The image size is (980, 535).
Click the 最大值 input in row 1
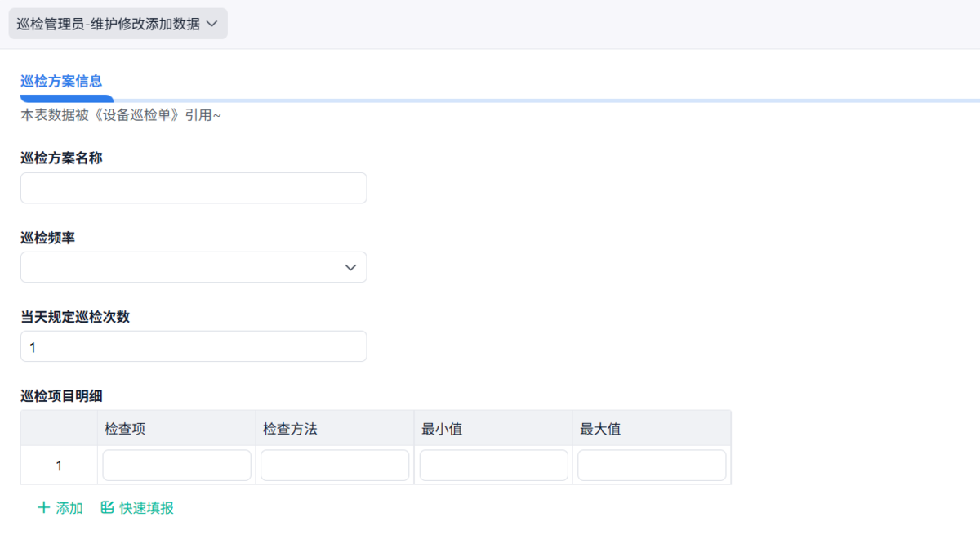[652, 466]
